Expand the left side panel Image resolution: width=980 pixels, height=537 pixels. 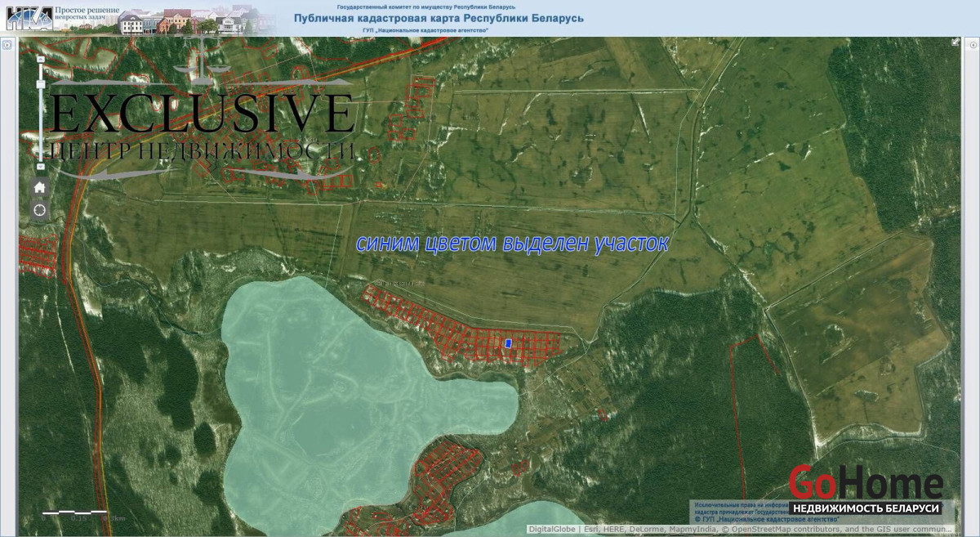pos(6,45)
